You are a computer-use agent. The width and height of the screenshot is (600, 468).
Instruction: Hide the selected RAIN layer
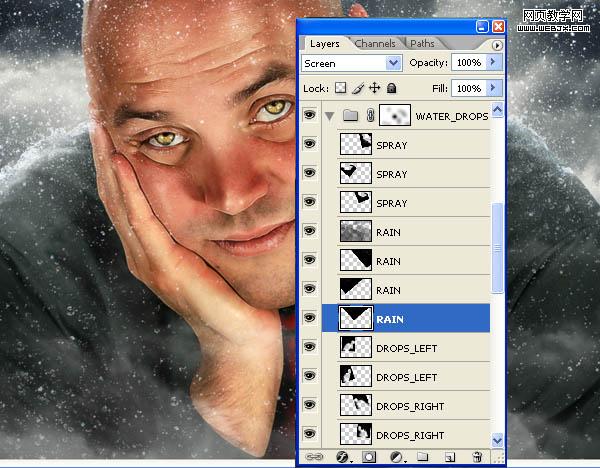tap(310, 318)
